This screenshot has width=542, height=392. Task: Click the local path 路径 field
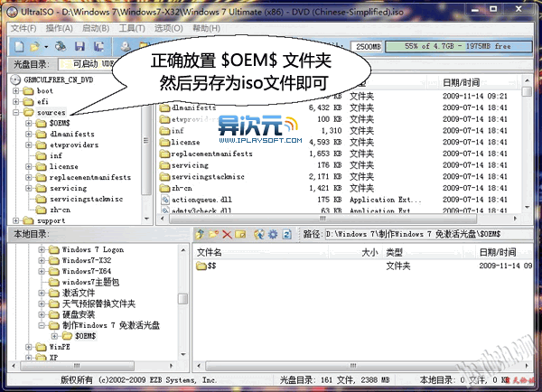[427, 234]
